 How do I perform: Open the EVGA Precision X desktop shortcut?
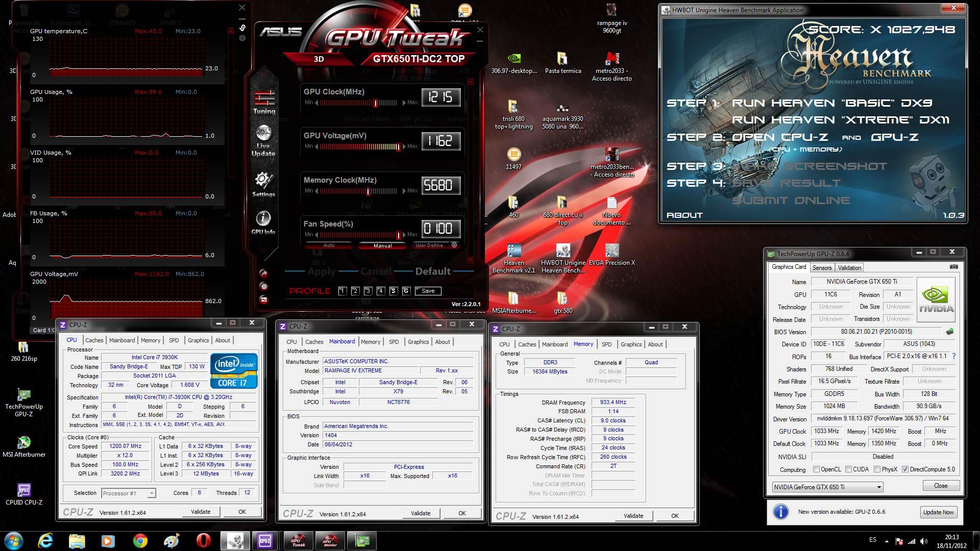[x=611, y=255]
